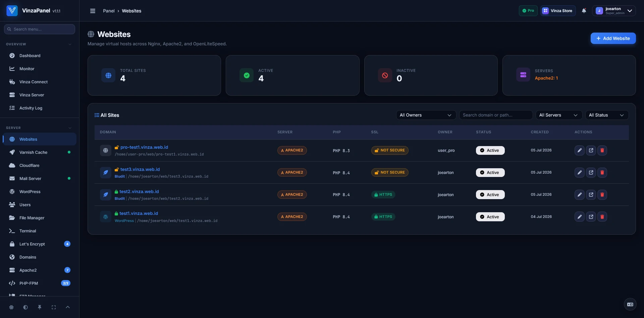Screen dimensions: 644x318
Task: Toggle the hamburger sidebar menu
Action: (x=93, y=11)
